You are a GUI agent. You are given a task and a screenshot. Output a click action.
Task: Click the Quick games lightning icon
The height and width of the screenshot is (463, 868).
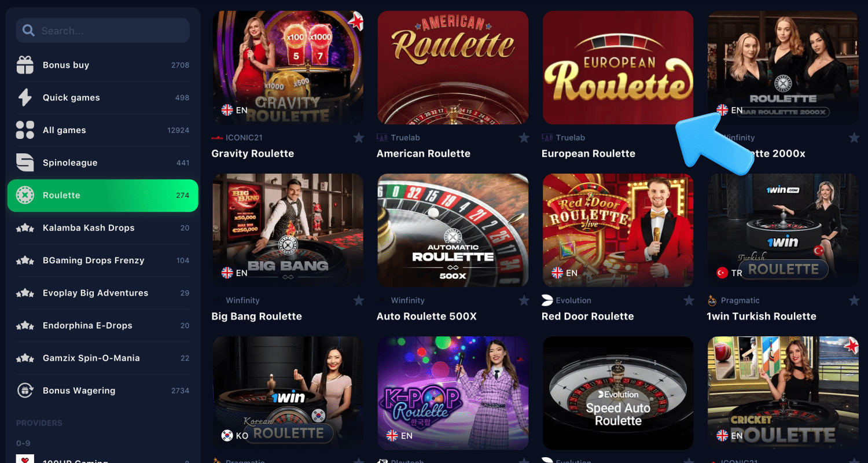(25, 98)
